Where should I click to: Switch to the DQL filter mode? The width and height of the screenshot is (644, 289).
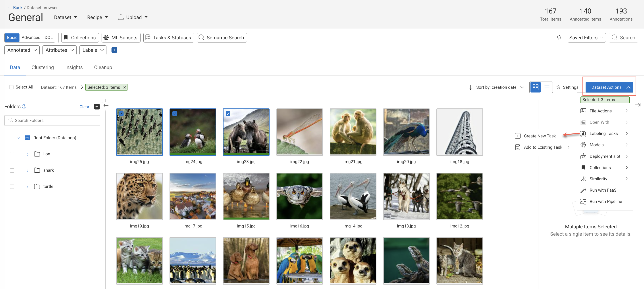48,37
